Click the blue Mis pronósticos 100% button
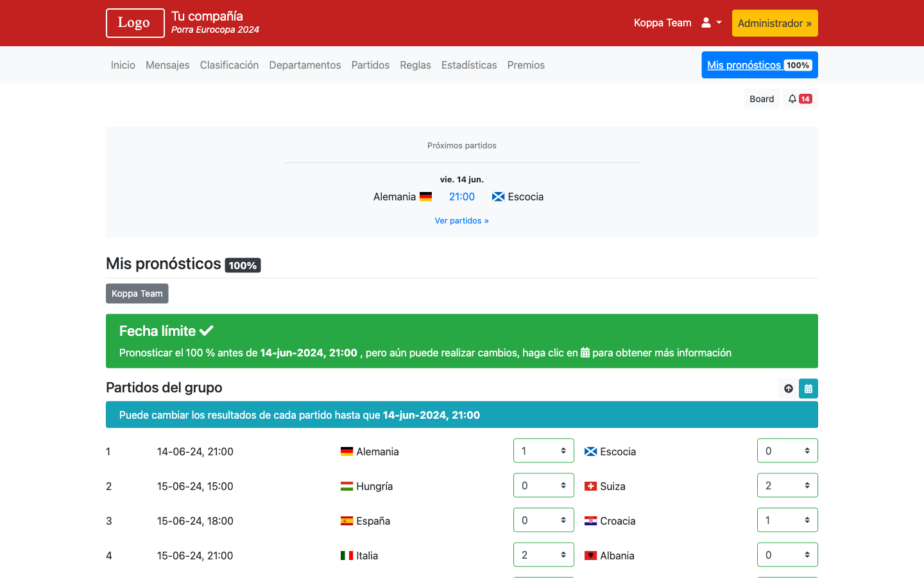 tap(760, 65)
